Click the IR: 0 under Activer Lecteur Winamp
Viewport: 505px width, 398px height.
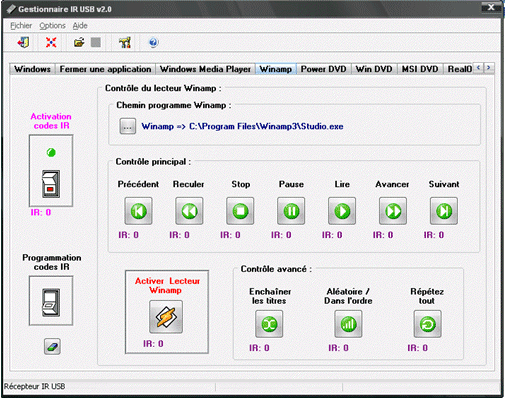click(x=153, y=344)
